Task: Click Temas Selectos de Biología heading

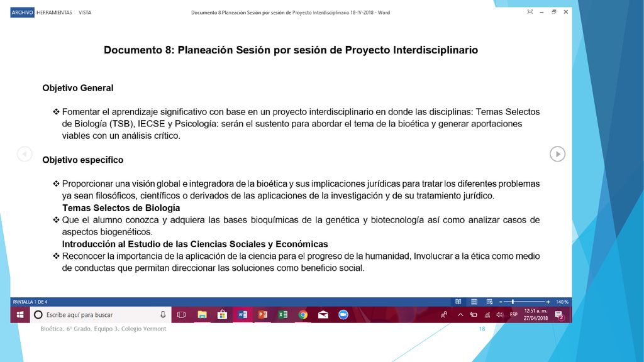Action: pos(121,207)
